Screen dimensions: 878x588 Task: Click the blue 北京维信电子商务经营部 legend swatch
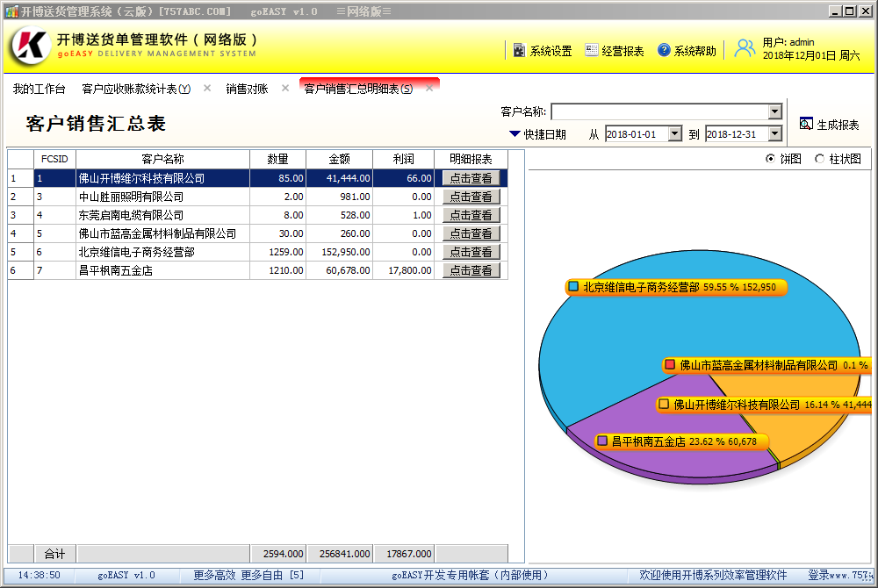[x=573, y=287]
